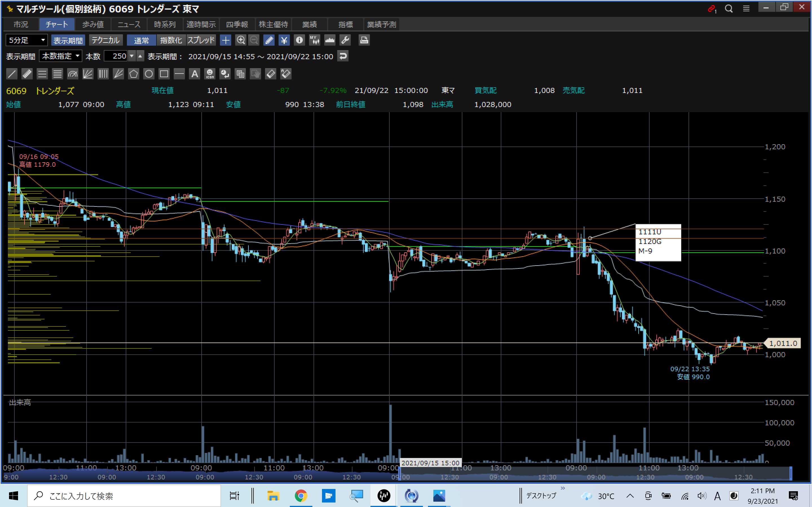This screenshot has height=507, width=812.
Task: Switch chart mode to 指数化
Action: click(x=171, y=40)
